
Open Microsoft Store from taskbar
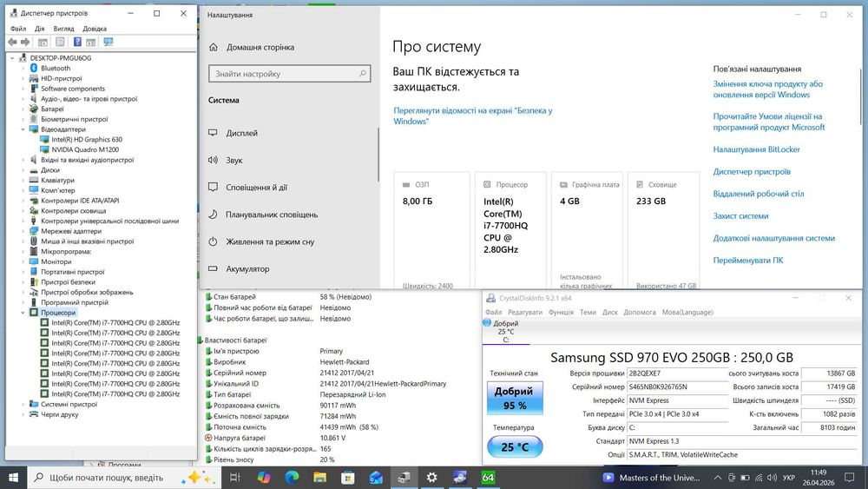pos(348,478)
